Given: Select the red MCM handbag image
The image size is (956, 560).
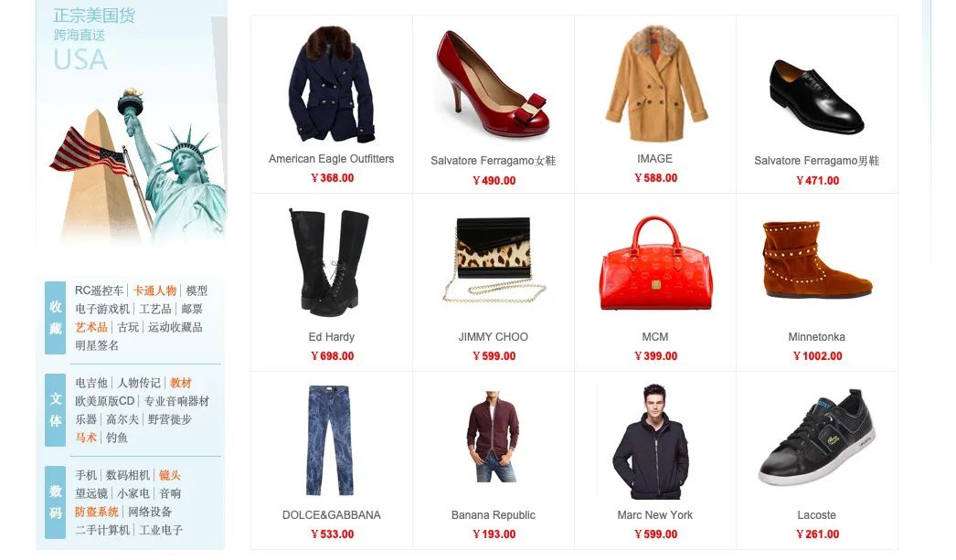Looking at the screenshot, I should (x=654, y=263).
